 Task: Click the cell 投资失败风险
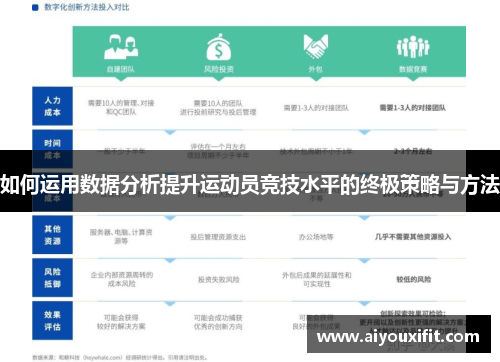point(219,280)
